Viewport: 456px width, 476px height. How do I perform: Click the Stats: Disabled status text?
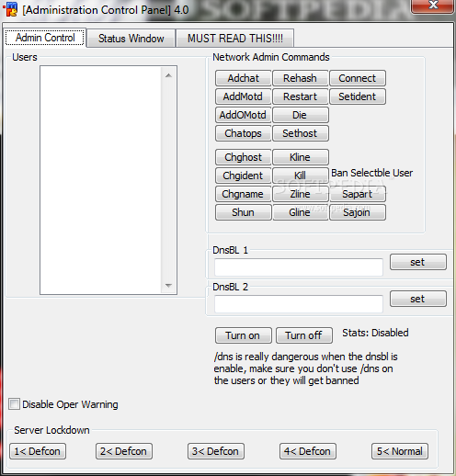(375, 333)
